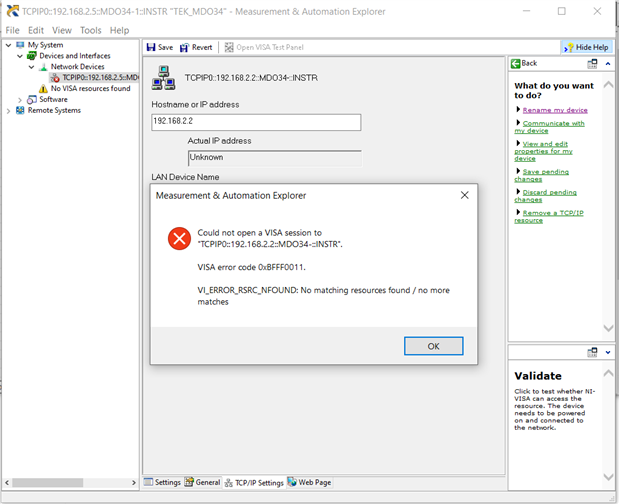The width and height of the screenshot is (619, 504).
Task: Collapse the Network Devices node
Action: [x=31, y=67]
